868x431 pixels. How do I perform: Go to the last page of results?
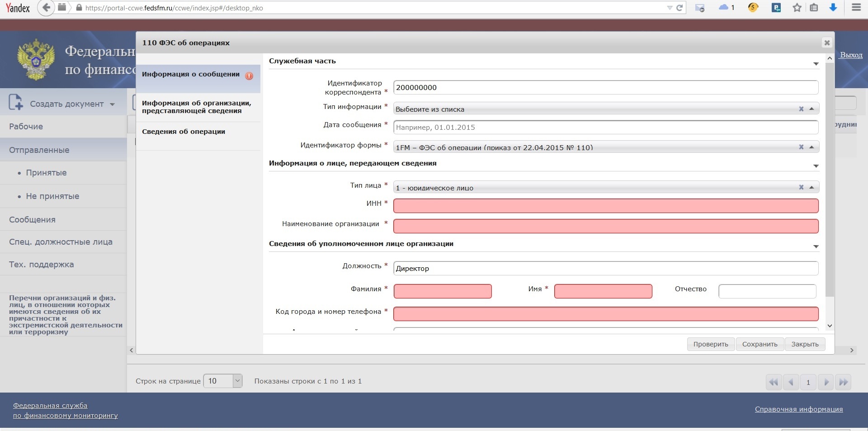tap(843, 382)
